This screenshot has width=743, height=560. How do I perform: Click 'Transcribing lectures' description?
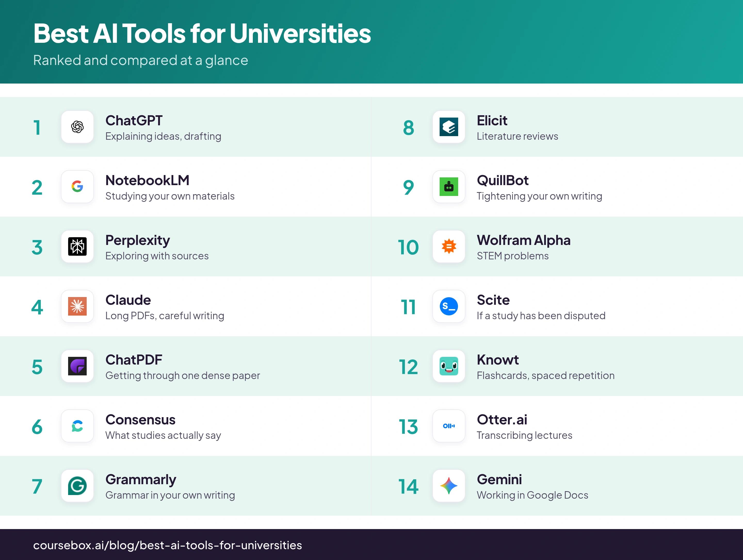click(x=524, y=435)
